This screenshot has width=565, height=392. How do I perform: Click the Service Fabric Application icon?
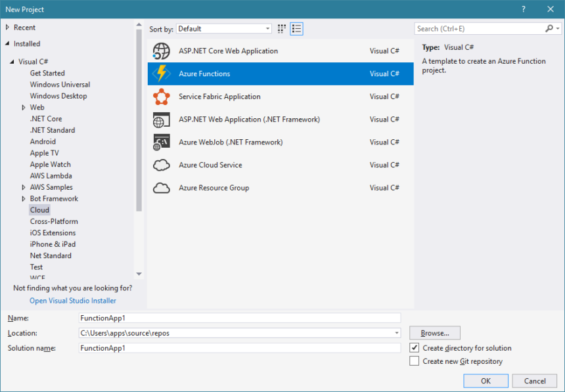click(161, 97)
